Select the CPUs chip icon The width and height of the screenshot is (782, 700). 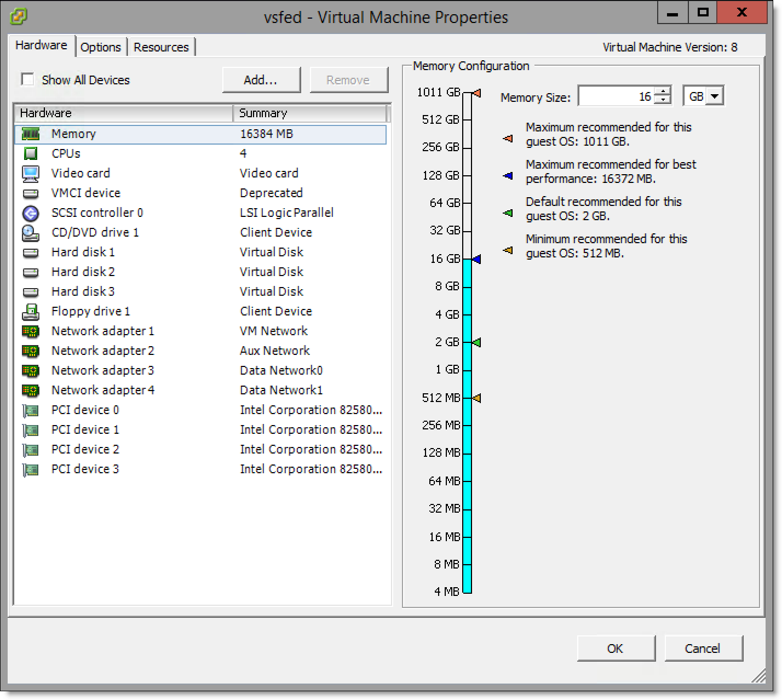coord(31,154)
